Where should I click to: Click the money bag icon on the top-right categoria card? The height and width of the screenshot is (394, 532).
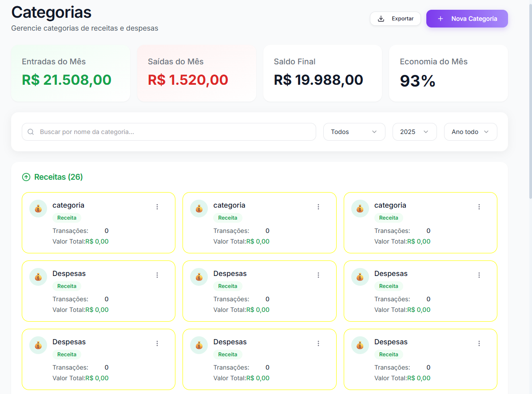[x=360, y=208]
